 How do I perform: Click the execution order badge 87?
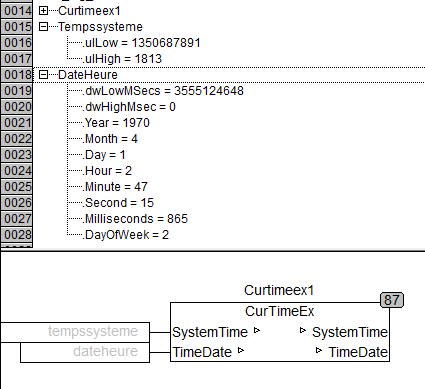click(x=392, y=300)
